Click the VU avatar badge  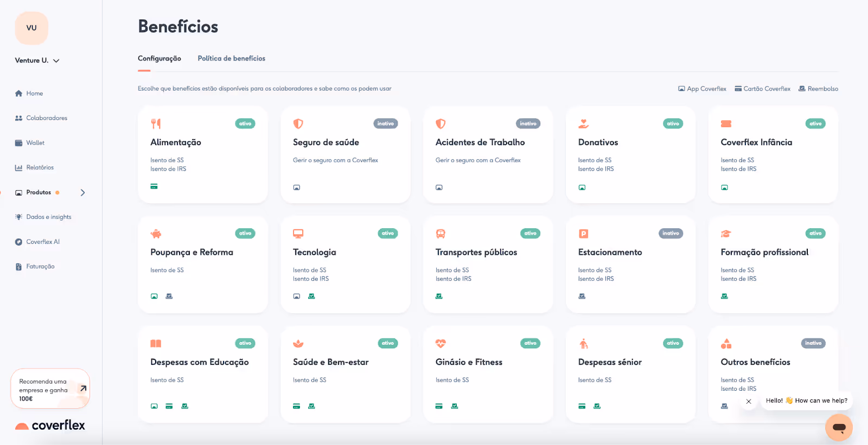point(31,28)
